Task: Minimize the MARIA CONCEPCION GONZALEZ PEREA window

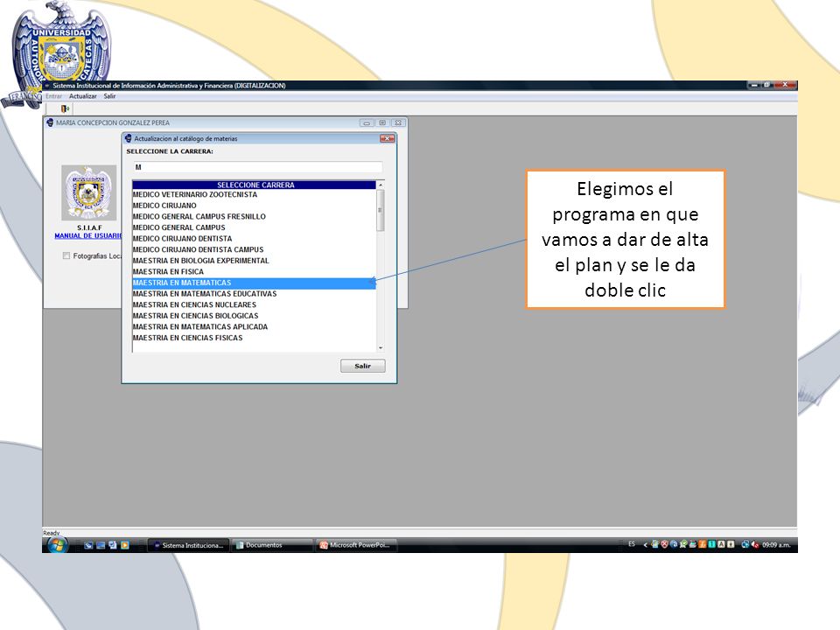Action: click(367, 122)
